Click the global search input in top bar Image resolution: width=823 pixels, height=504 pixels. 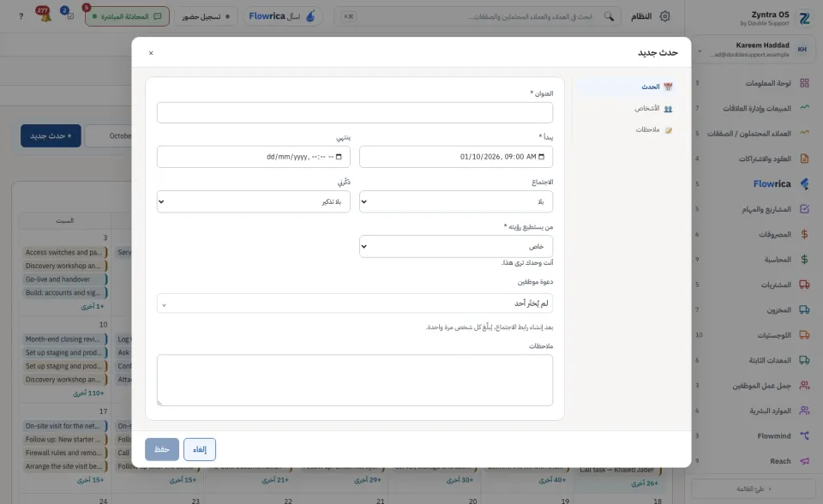point(478,16)
